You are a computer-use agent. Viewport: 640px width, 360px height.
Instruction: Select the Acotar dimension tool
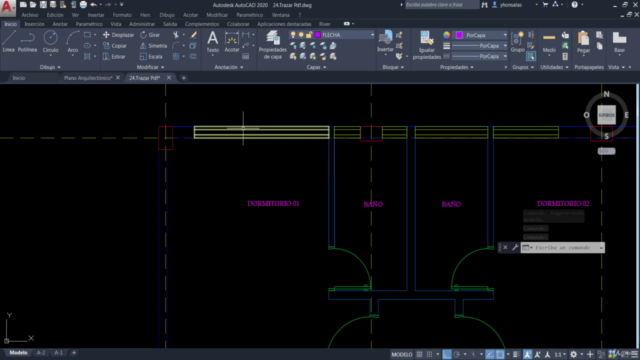tap(231, 42)
